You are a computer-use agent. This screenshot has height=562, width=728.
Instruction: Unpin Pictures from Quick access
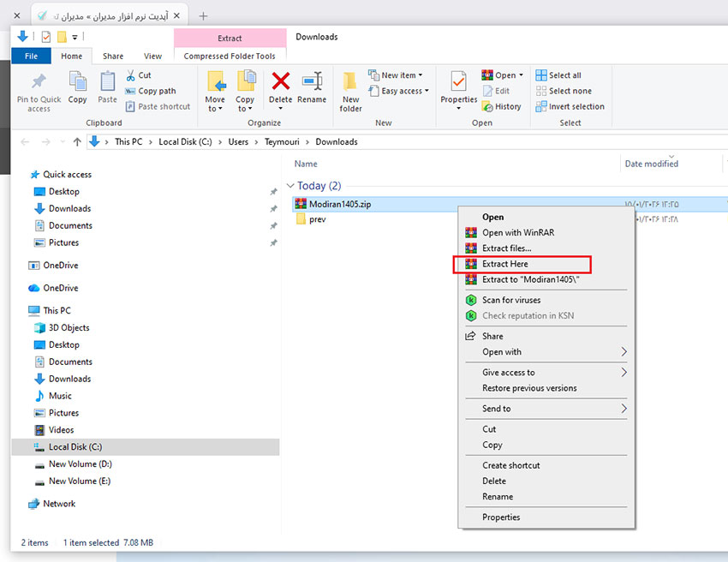[x=274, y=242]
